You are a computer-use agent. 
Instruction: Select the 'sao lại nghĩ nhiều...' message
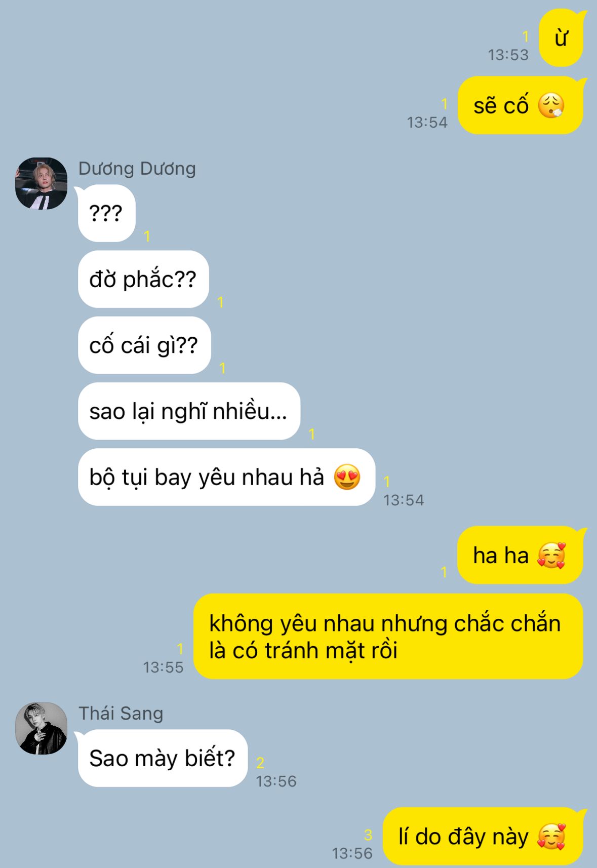pyautogui.click(x=189, y=411)
